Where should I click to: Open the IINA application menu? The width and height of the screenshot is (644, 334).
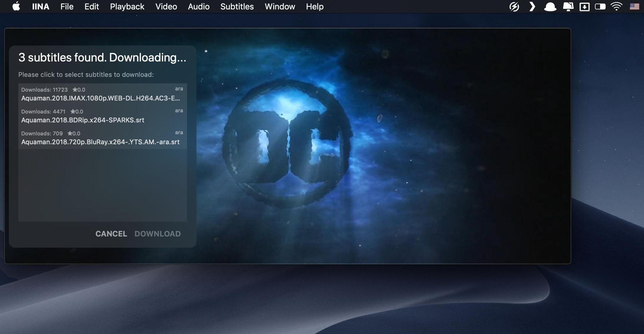click(x=41, y=7)
